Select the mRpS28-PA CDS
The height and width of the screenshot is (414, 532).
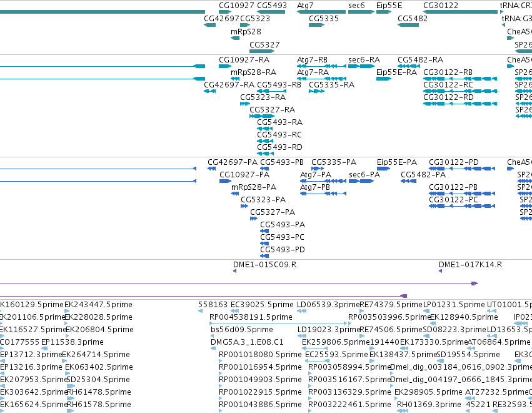click(x=235, y=194)
